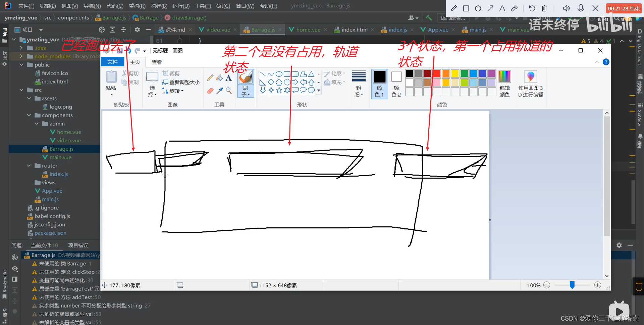Select Color 1 foreground box
The image size is (644, 325).
click(379, 84)
